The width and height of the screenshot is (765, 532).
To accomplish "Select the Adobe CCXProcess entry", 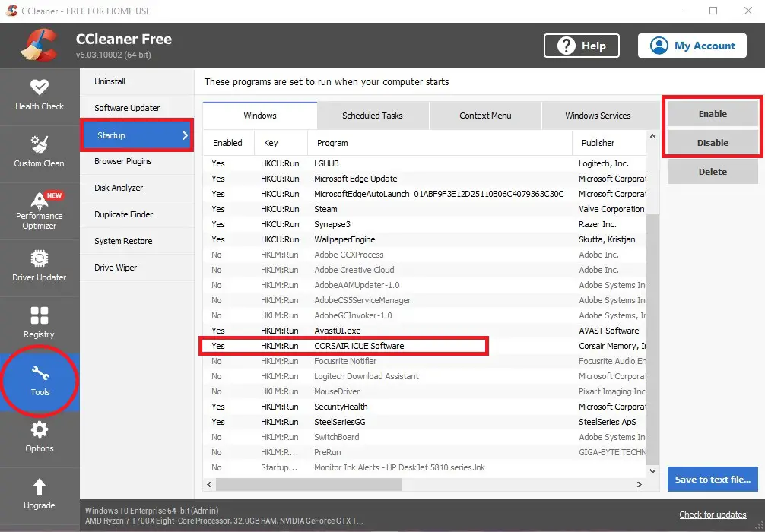I will coord(425,255).
